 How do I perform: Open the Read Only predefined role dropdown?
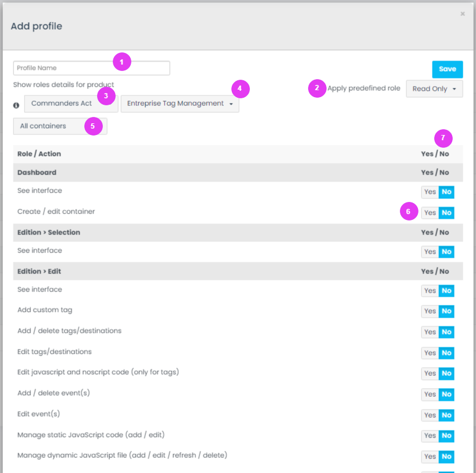pos(434,89)
